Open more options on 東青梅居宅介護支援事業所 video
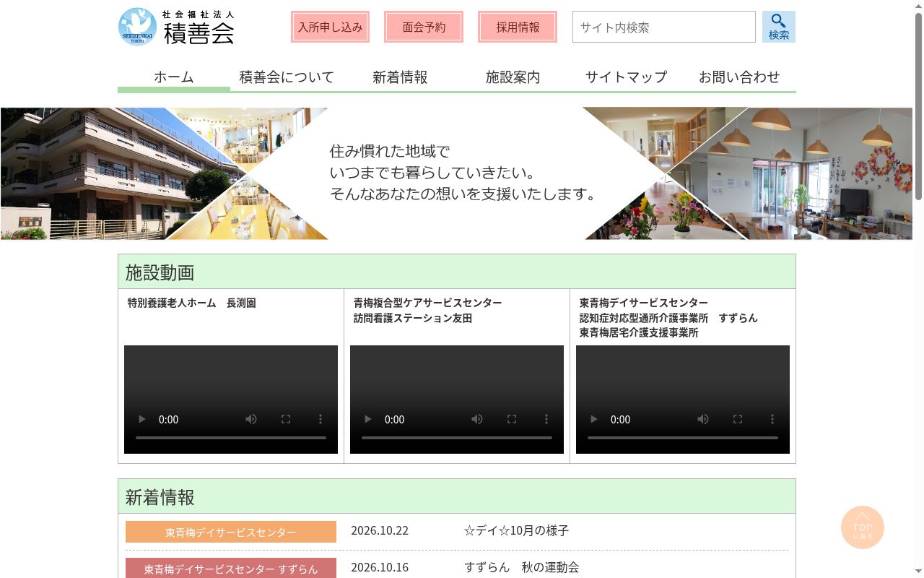The width and height of the screenshot is (924, 578). [772, 419]
